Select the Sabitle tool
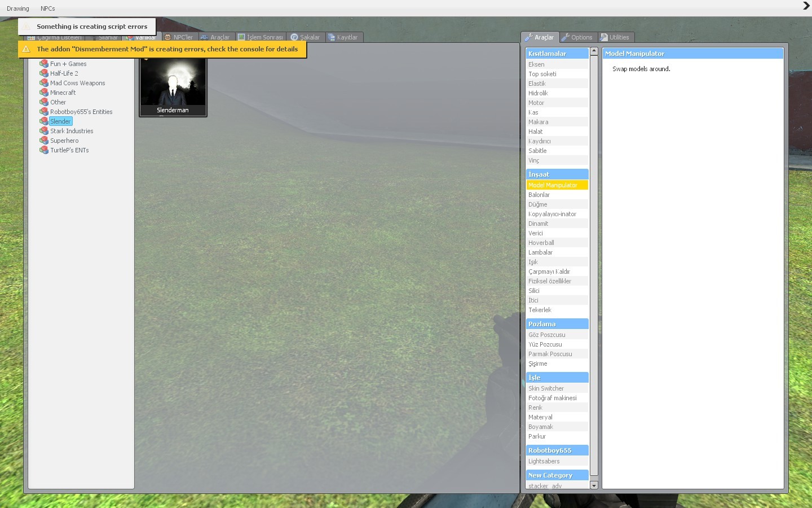This screenshot has height=508, width=812. tap(557, 151)
